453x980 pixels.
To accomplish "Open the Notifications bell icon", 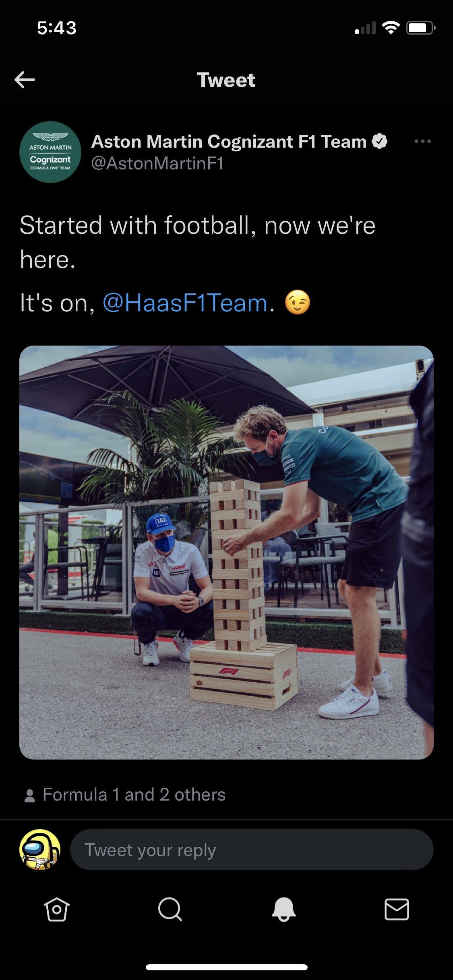I will (283, 909).
